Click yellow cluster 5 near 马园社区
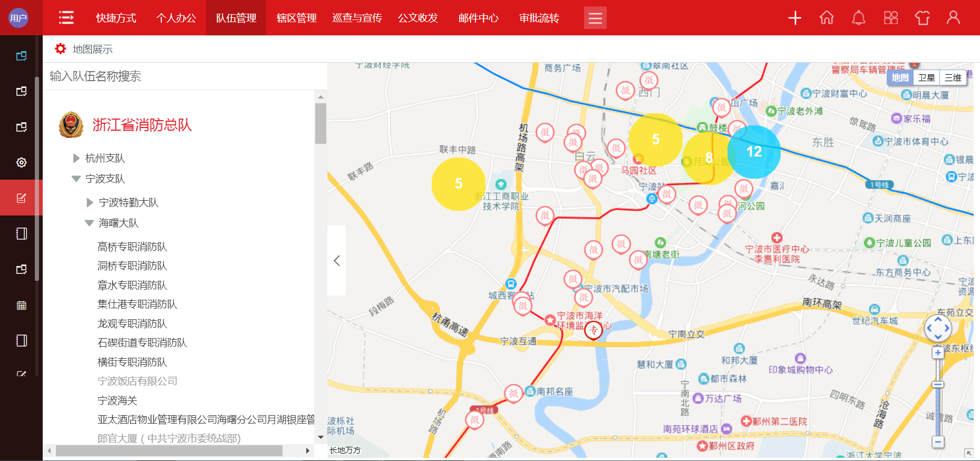The width and height of the screenshot is (980, 461). point(656,140)
